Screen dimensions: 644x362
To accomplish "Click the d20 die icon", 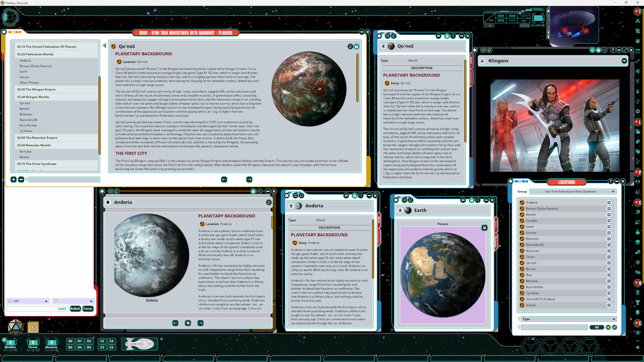I will [15, 327].
